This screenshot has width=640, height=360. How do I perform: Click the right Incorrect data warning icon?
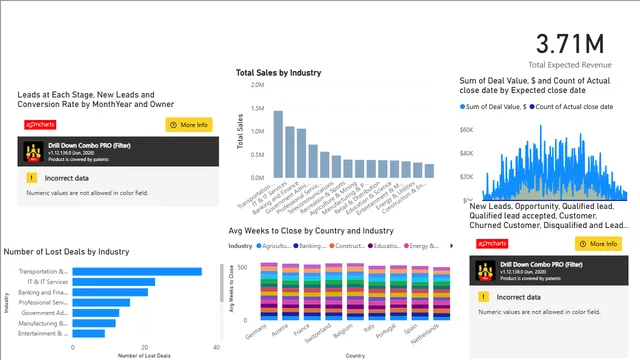point(483,297)
